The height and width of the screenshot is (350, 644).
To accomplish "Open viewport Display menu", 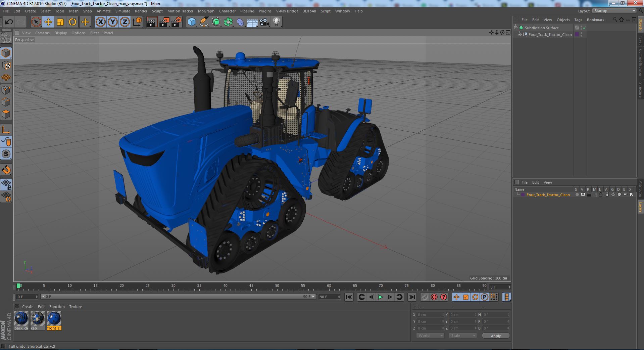I will (60, 33).
